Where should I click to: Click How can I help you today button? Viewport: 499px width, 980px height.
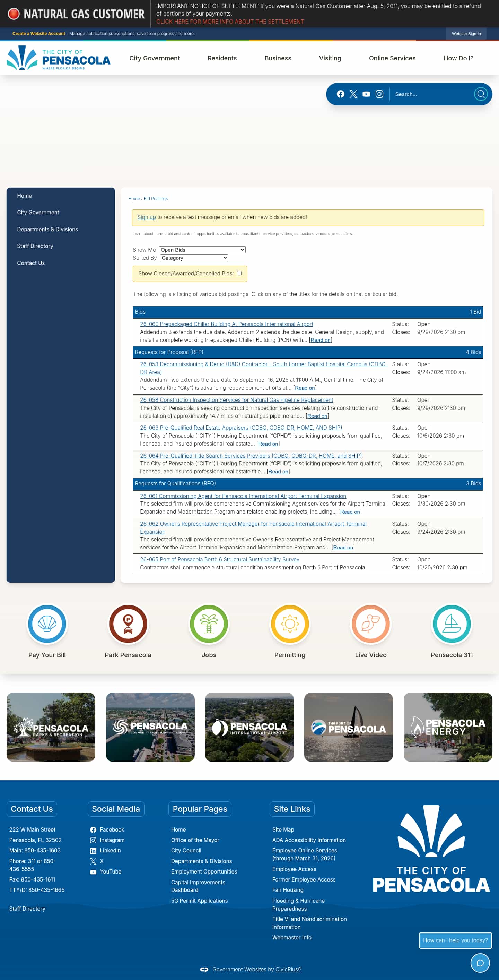[455, 940]
